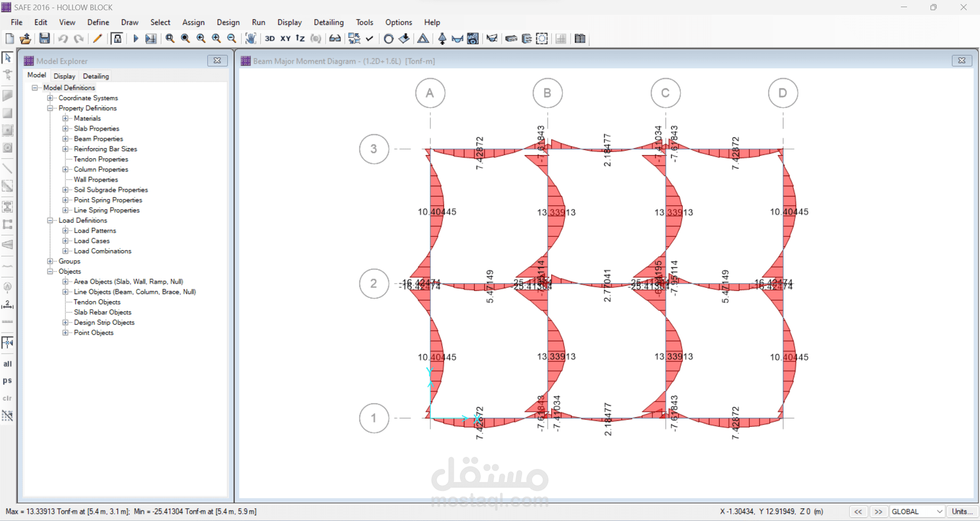Image resolution: width=980 pixels, height=521 pixels.
Task: Select the rubber band zoom tool
Action: coord(170,39)
